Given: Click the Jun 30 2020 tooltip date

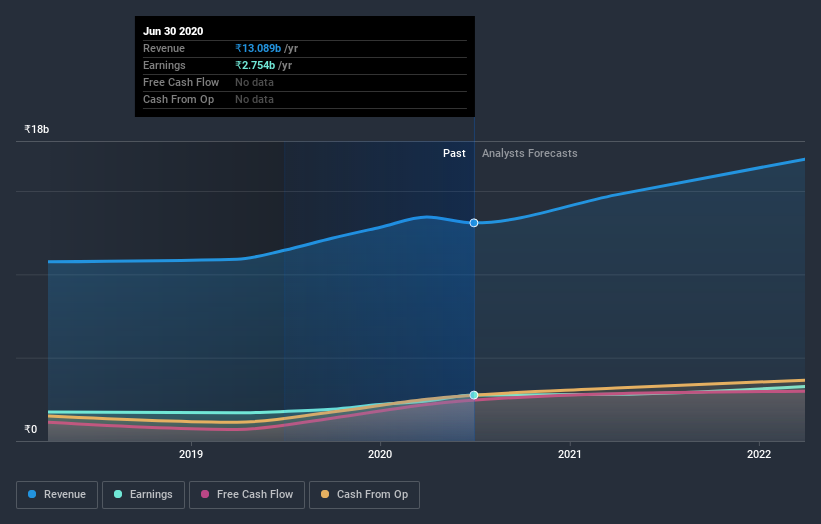Looking at the screenshot, I should pyautogui.click(x=173, y=31).
